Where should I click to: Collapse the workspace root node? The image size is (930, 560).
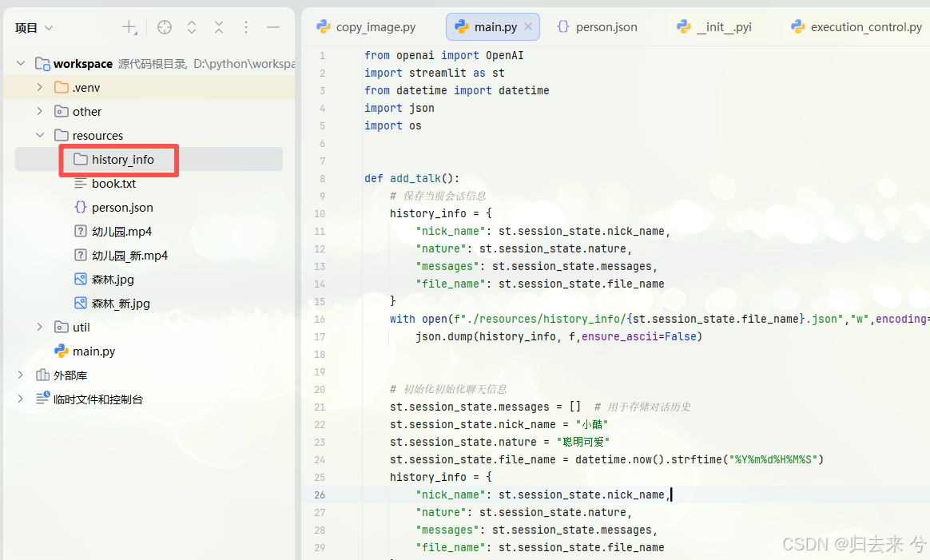coord(21,63)
